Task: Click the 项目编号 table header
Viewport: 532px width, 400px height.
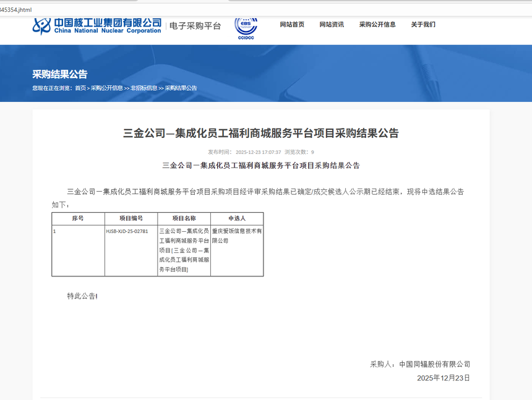Action: 131,219
